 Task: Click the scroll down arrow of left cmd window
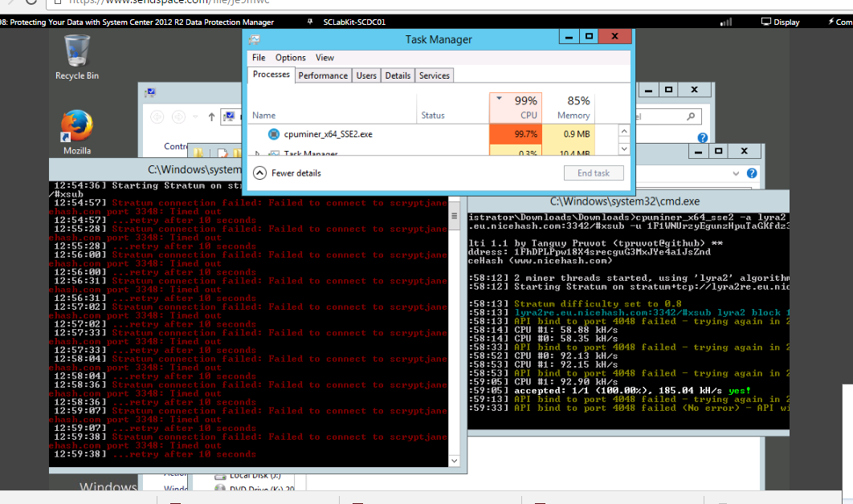point(455,461)
